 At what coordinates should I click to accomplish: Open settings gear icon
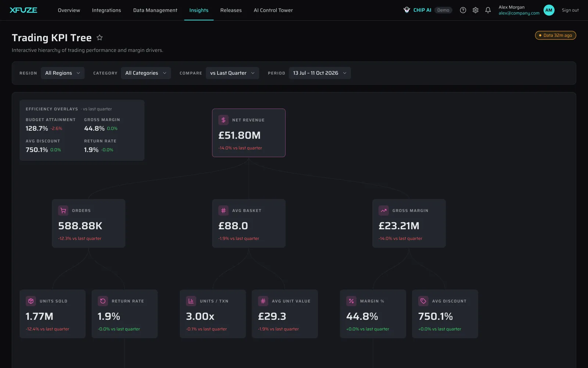coord(476,10)
